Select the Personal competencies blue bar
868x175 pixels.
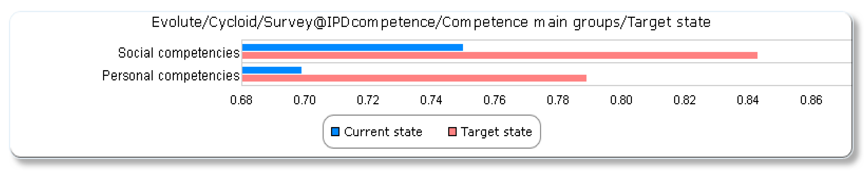[272, 70]
